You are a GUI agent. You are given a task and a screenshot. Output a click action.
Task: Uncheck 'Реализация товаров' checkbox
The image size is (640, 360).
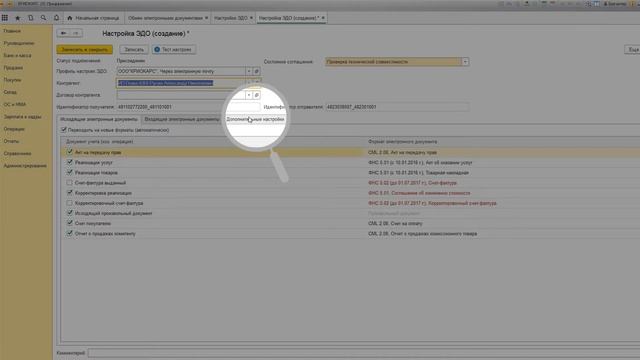point(69,172)
